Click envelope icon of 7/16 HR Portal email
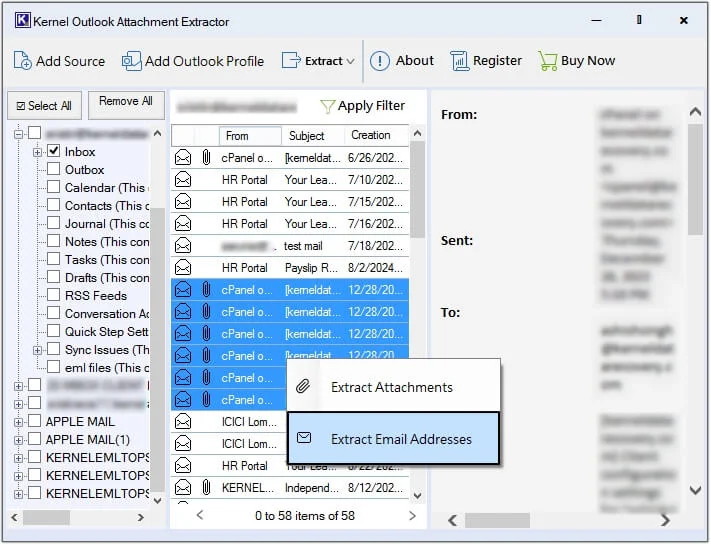711x545 pixels. [183, 224]
